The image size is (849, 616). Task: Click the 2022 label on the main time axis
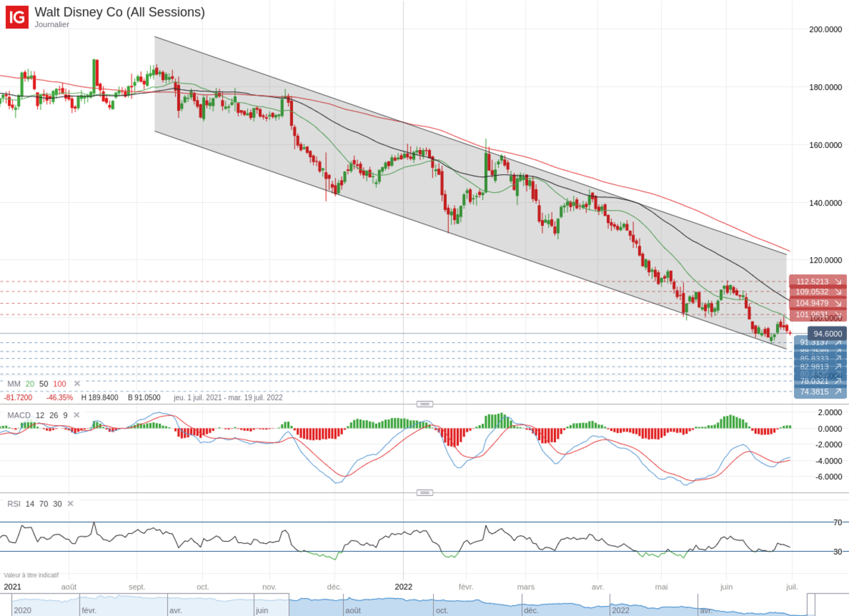point(403,587)
